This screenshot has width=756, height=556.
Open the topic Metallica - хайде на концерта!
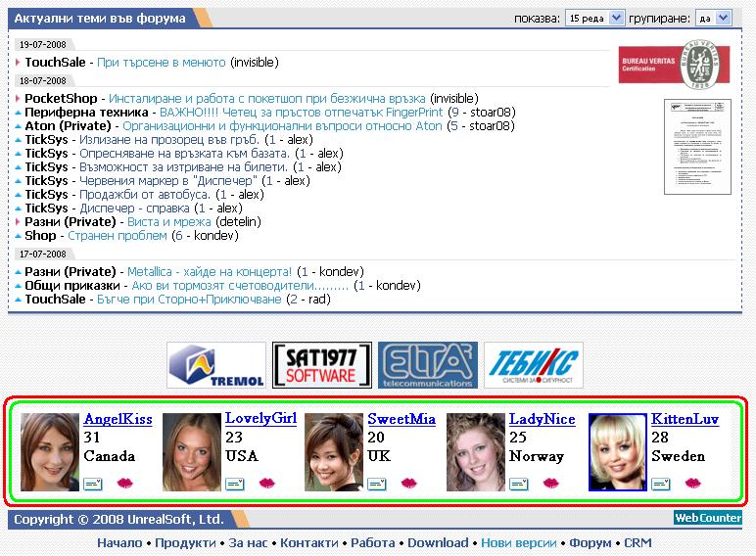tap(210, 271)
